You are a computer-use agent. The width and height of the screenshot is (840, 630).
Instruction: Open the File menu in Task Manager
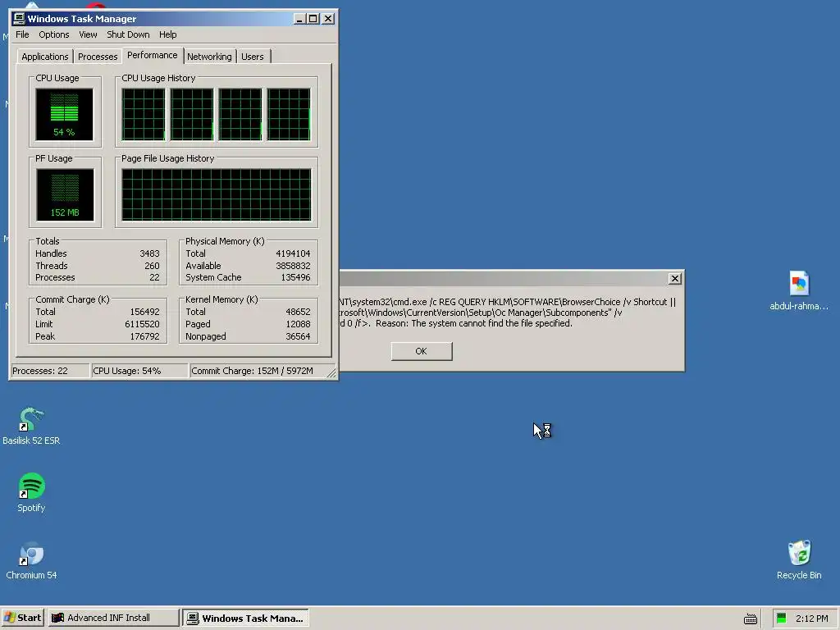tap(22, 34)
